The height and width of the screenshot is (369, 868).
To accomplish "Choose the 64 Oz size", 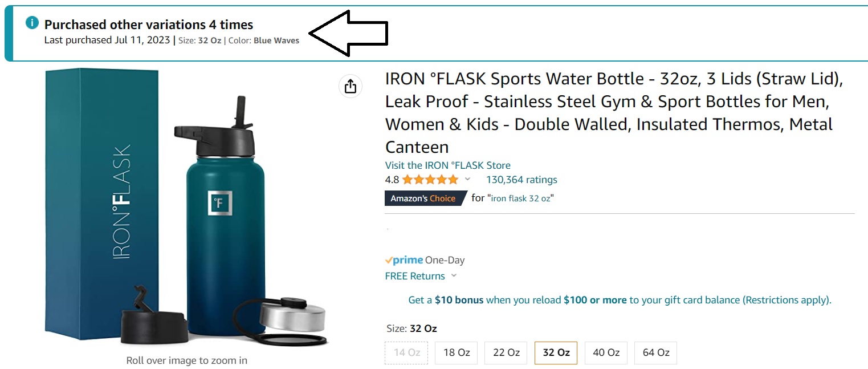I will coord(655,352).
